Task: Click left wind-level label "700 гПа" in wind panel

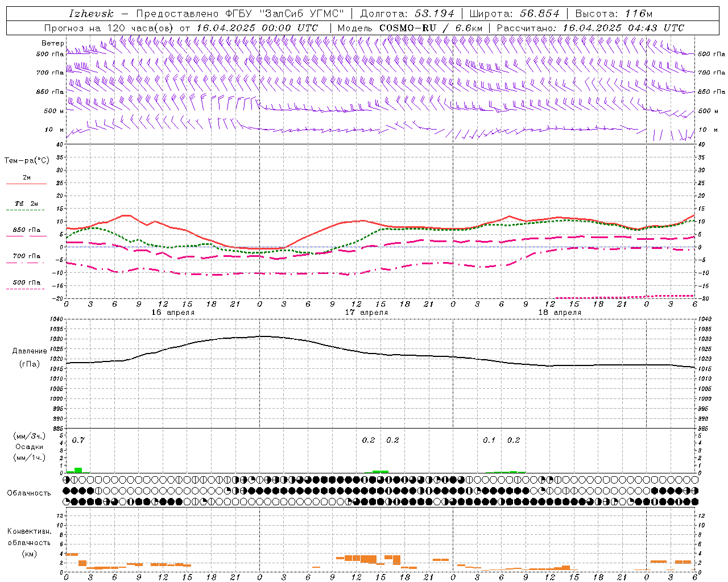Action: [x=50, y=73]
